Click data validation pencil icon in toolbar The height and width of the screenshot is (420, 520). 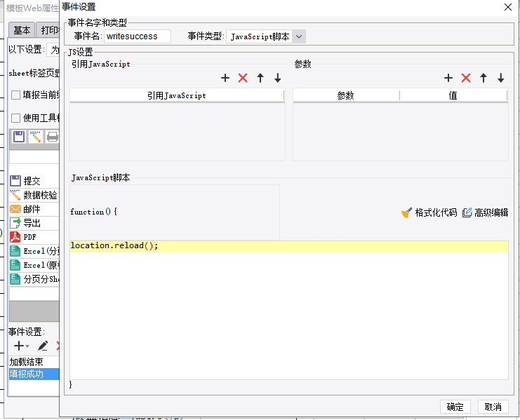[36, 137]
